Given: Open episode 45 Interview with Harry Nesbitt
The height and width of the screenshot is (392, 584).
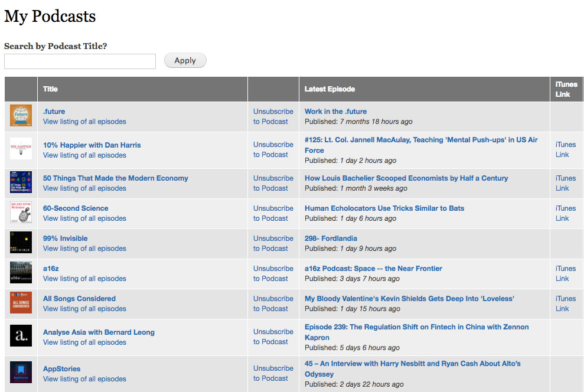Looking at the screenshot, I should [x=413, y=369].
